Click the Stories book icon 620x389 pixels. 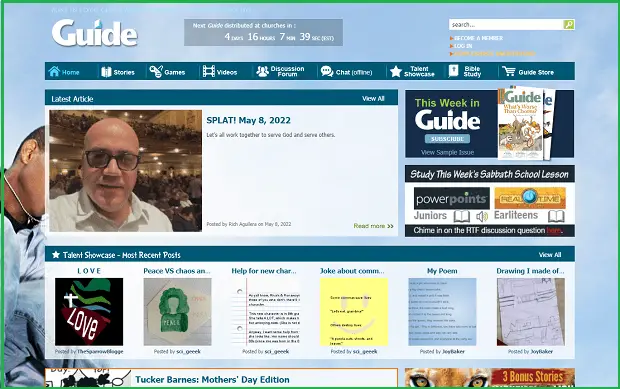point(106,72)
